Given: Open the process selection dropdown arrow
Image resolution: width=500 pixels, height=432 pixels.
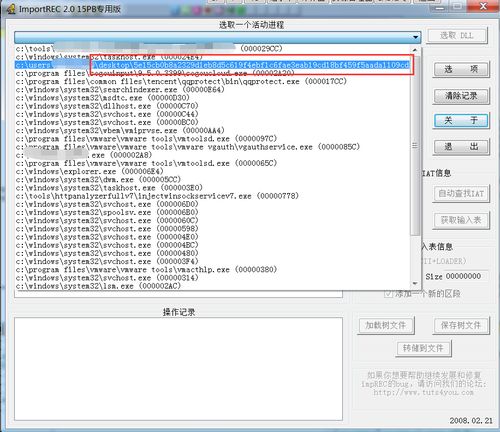Looking at the screenshot, I should [415, 37].
